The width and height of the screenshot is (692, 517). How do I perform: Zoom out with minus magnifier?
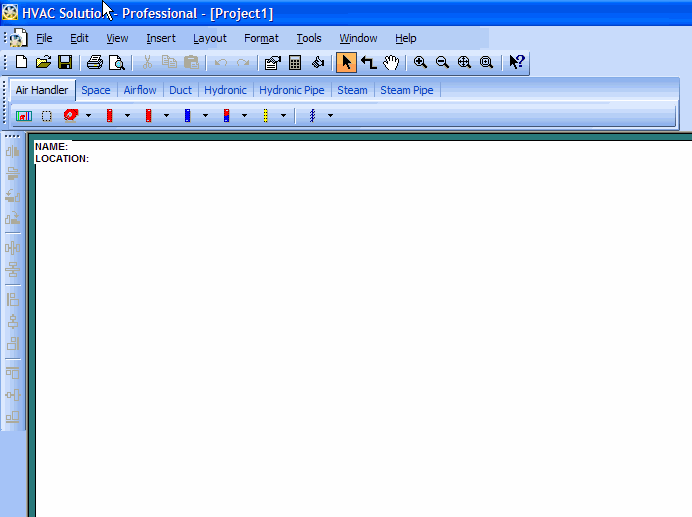442,62
